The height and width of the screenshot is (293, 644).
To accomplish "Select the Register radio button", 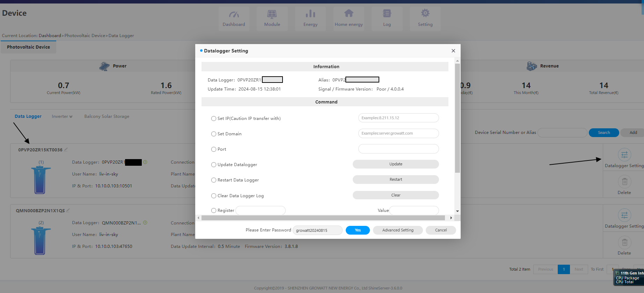I will (x=214, y=210).
